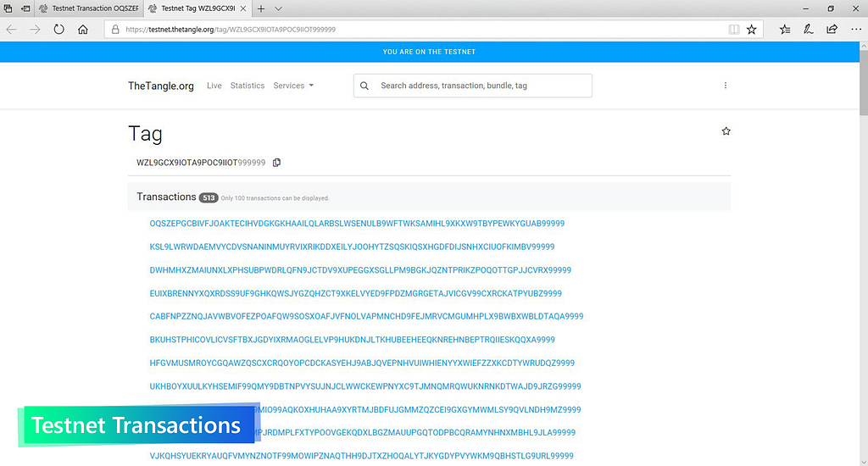Expand the Services dropdown menu
This screenshot has width=868, height=466.
click(x=293, y=86)
